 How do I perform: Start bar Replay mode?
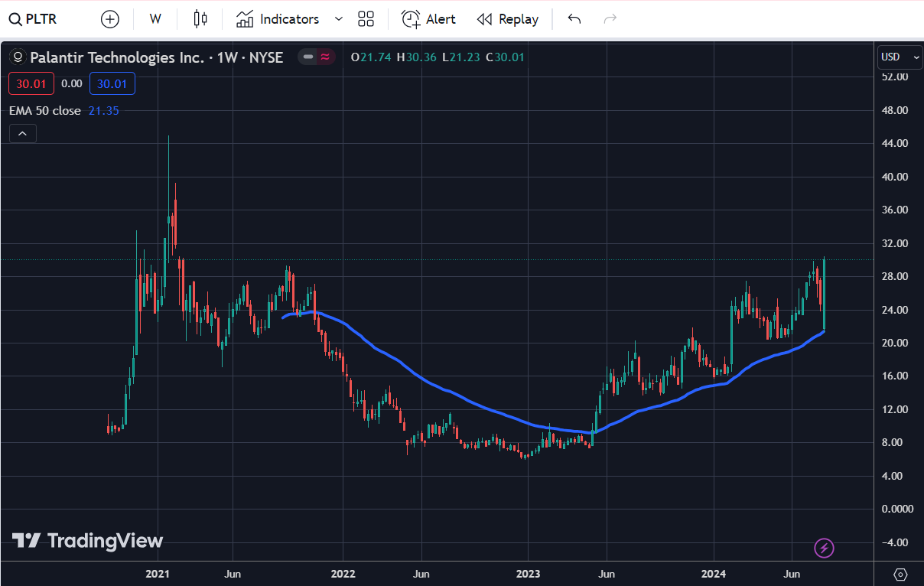(508, 19)
